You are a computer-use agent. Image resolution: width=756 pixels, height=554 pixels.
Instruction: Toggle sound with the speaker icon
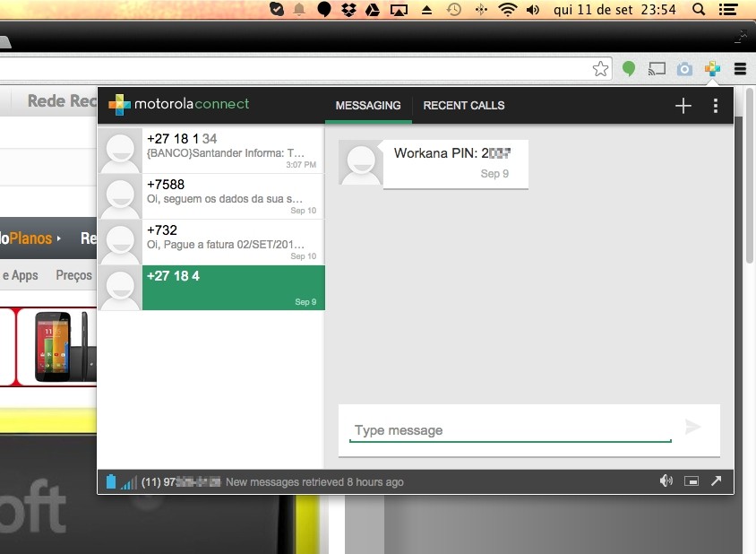(x=666, y=481)
